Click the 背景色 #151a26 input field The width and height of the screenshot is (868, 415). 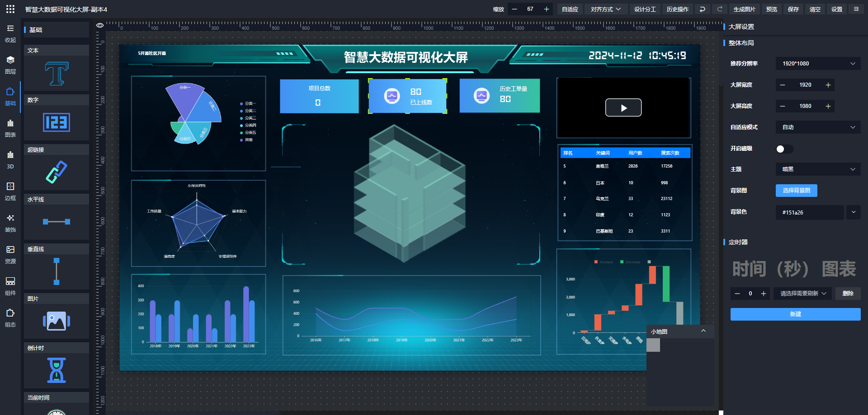tap(809, 212)
